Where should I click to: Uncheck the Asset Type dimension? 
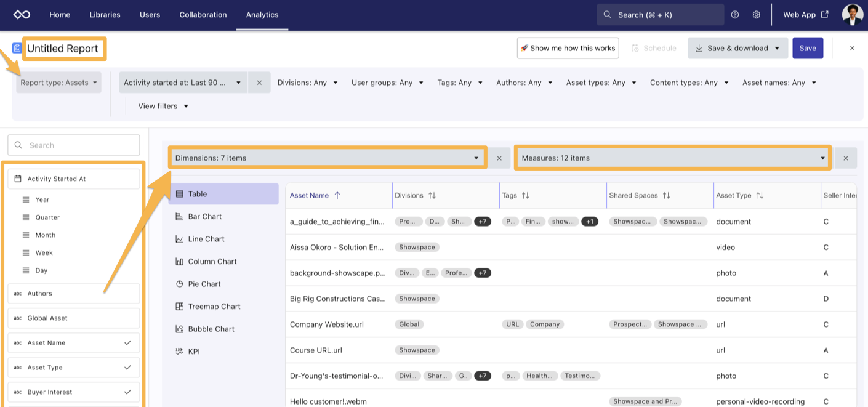coord(127,368)
